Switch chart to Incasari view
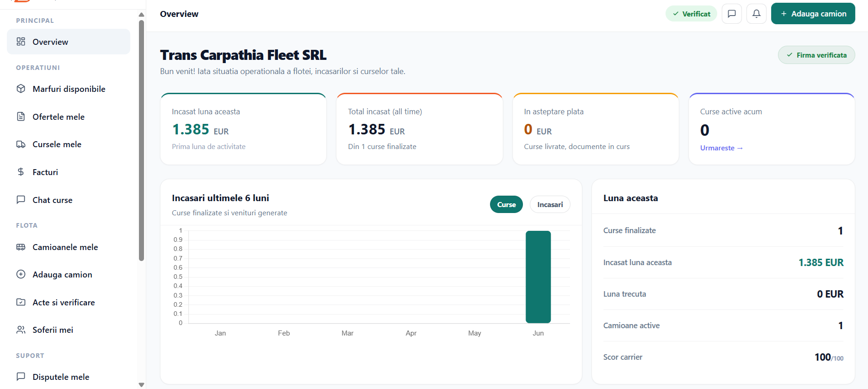The width and height of the screenshot is (868, 389). [550, 204]
